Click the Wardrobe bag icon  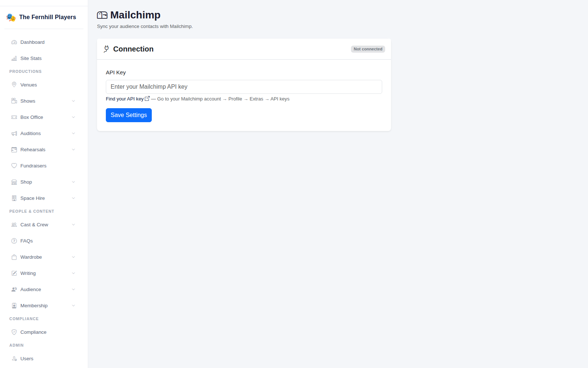coord(14,257)
